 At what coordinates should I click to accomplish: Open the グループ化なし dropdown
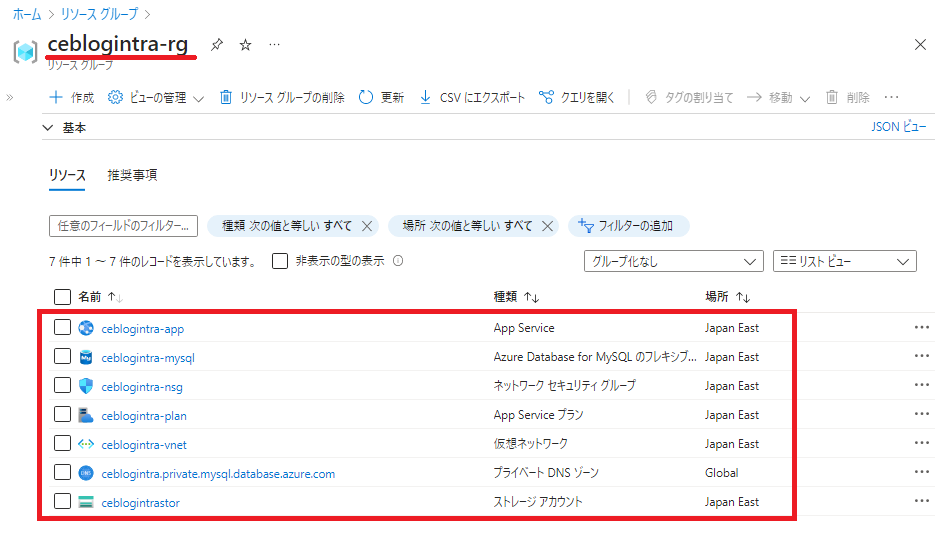point(674,262)
